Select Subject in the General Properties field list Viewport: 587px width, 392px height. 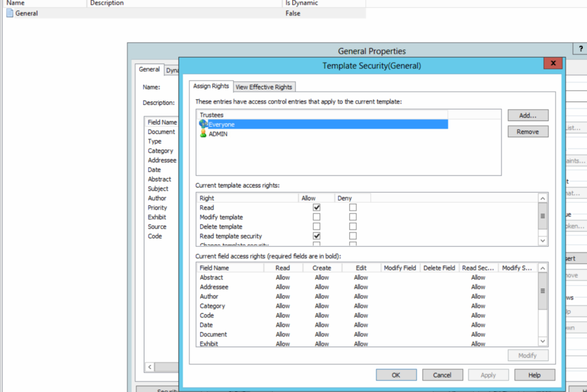coord(158,189)
